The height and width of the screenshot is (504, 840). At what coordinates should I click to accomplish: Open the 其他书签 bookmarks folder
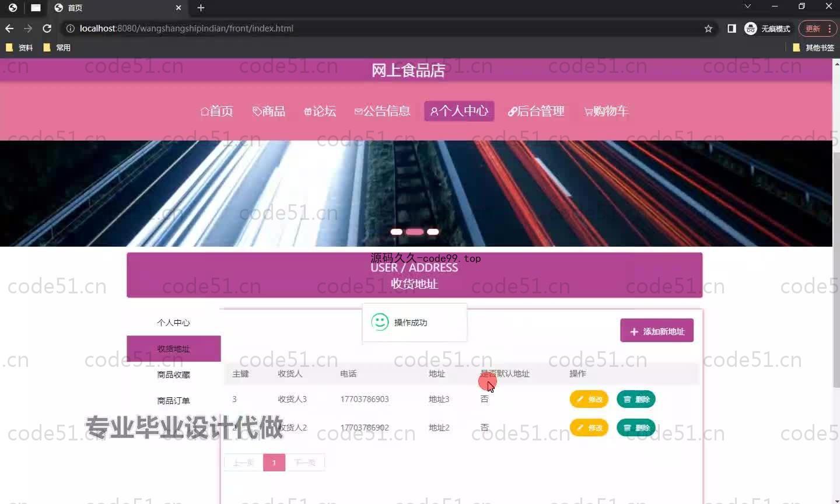(x=814, y=48)
